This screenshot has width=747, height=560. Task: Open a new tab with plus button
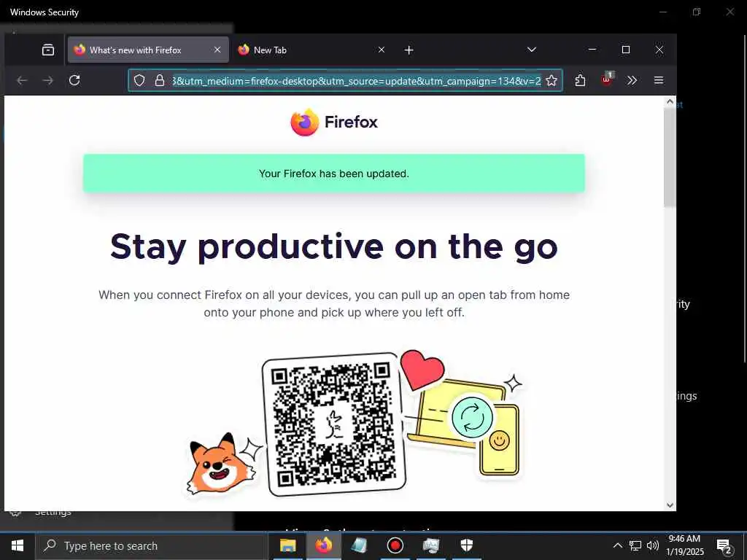tap(409, 50)
